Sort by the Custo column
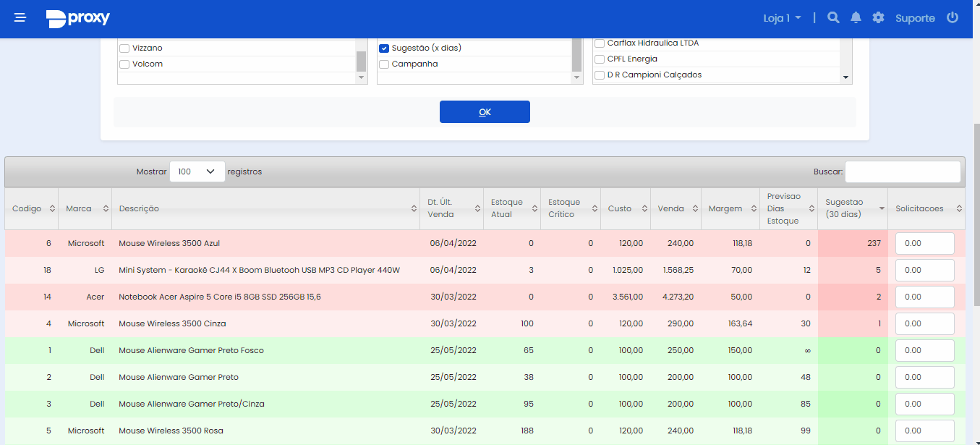Image resolution: width=980 pixels, height=445 pixels. [626, 208]
